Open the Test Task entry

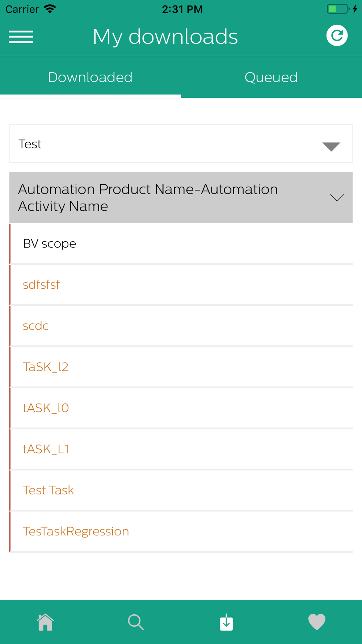48,490
